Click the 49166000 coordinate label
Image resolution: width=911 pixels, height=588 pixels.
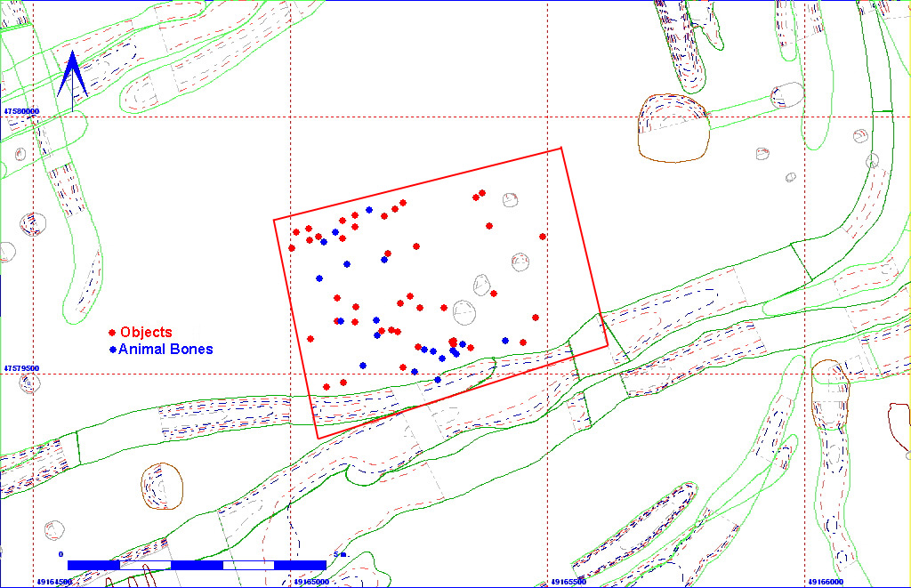click(x=826, y=582)
